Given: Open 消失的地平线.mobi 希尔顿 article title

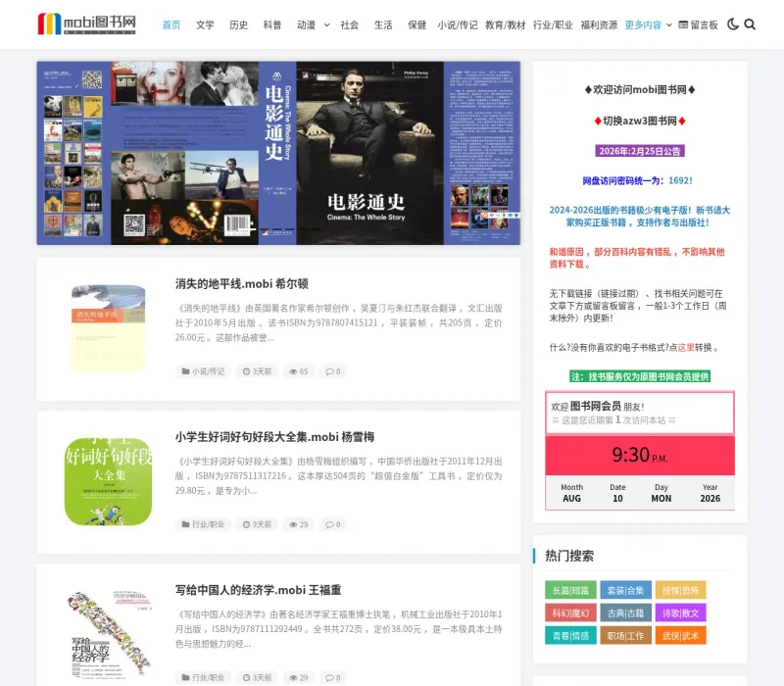Looking at the screenshot, I should coord(241,283).
